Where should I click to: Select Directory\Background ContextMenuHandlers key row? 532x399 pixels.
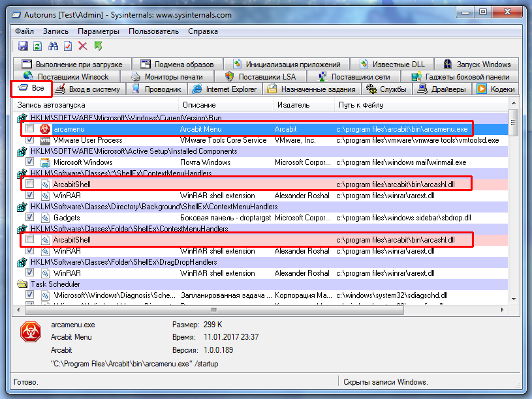click(x=262, y=207)
